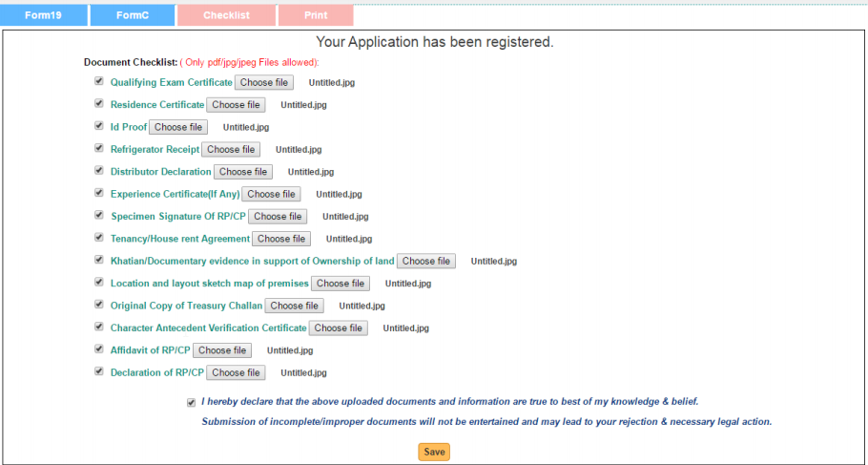Screen dimensions: 868x465
Task: Choose file for Tenancy/House rent Agreement
Action: click(281, 239)
